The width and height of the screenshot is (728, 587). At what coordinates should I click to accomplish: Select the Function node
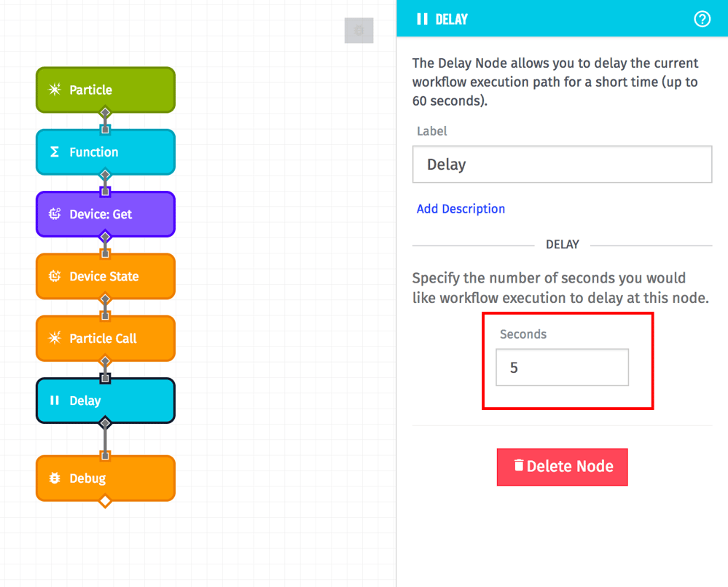105,152
